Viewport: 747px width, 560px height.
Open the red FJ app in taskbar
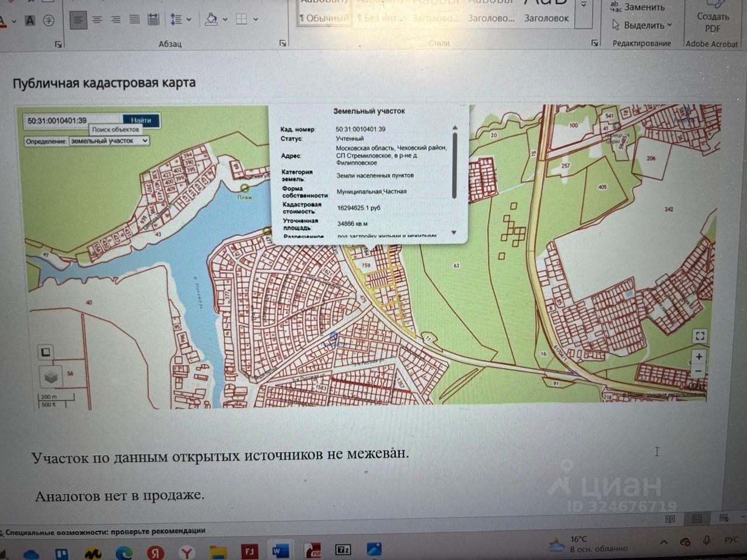pyautogui.click(x=249, y=551)
